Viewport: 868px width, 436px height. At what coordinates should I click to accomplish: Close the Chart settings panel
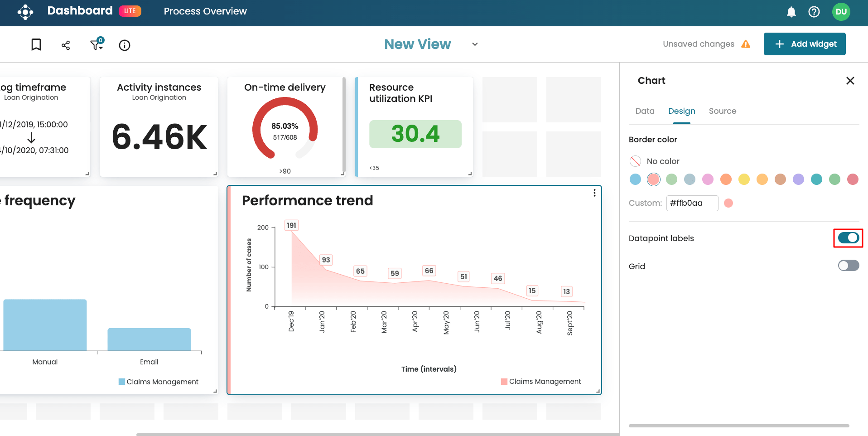coord(850,81)
